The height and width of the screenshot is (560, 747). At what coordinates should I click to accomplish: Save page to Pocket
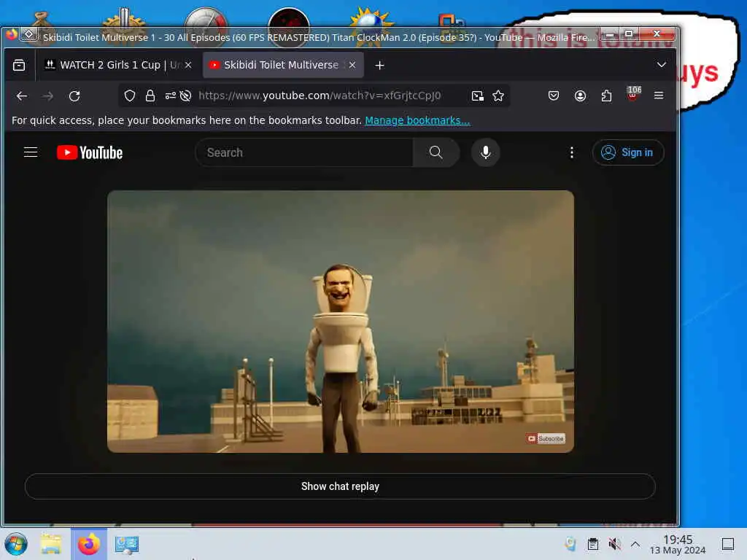(x=554, y=96)
